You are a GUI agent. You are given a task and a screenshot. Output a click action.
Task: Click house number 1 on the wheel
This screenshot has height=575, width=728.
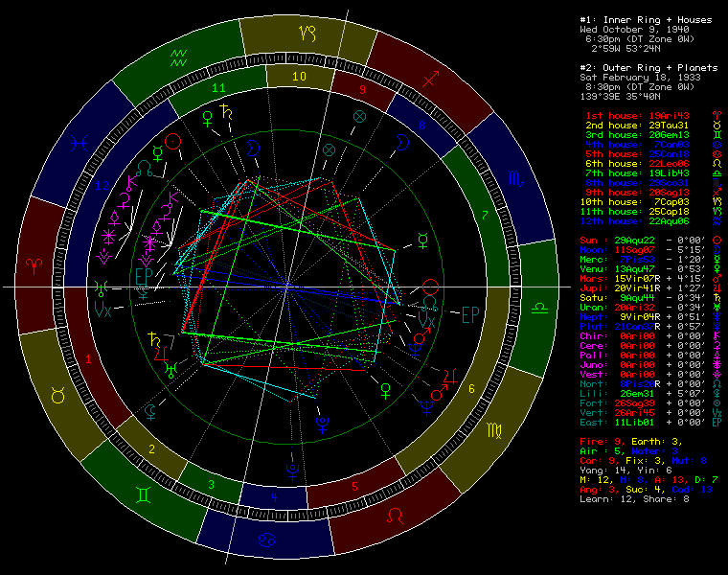point(88,358)
